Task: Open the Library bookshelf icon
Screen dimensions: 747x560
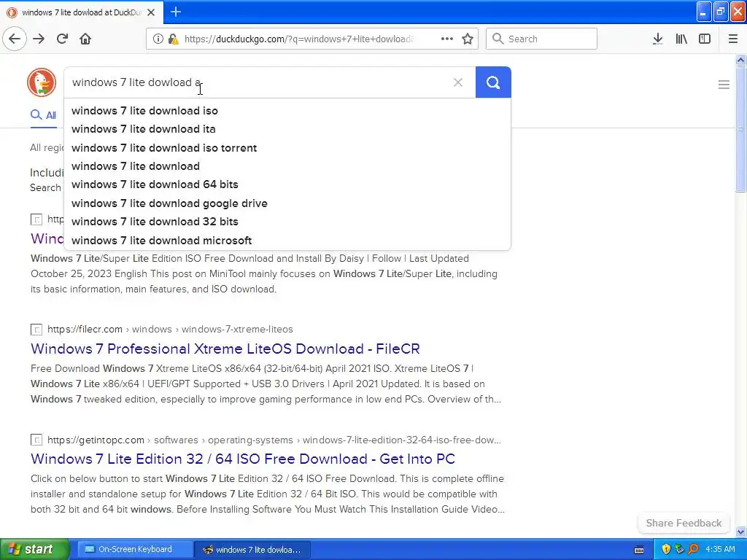Action: (681, 39)
